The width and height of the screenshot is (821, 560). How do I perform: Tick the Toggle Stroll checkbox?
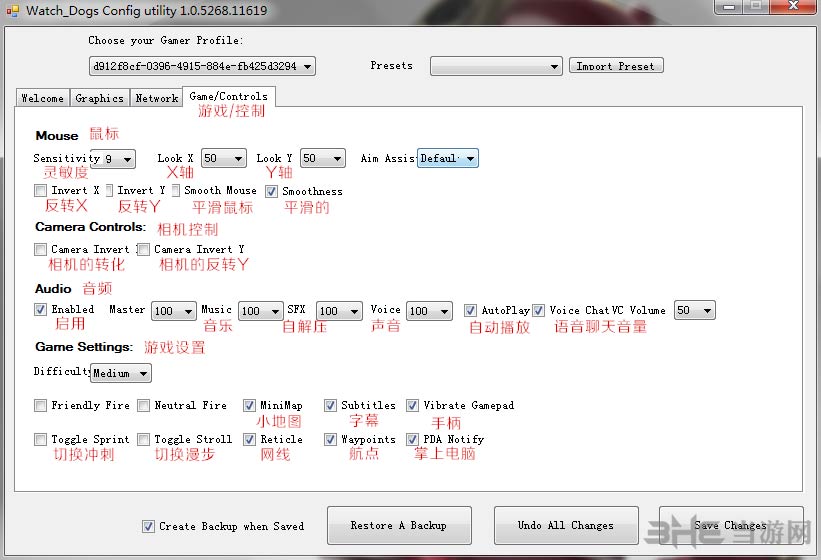(x=143, y=439)
